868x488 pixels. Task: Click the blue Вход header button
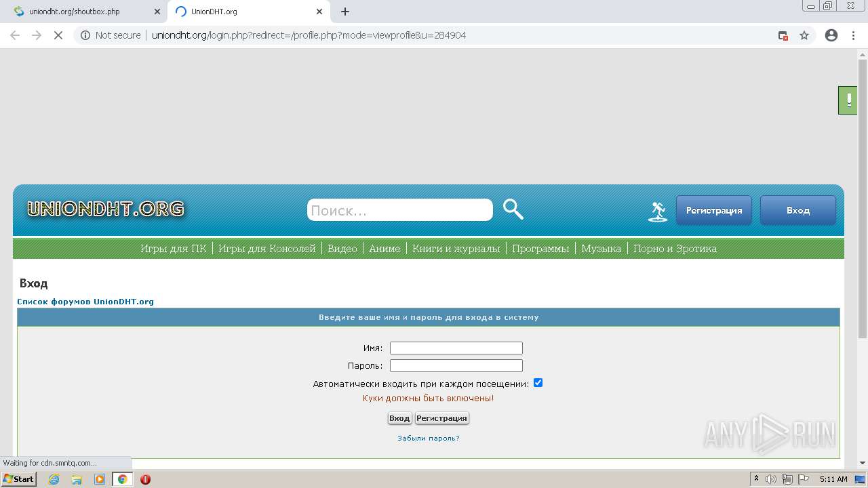coord(798,210)
